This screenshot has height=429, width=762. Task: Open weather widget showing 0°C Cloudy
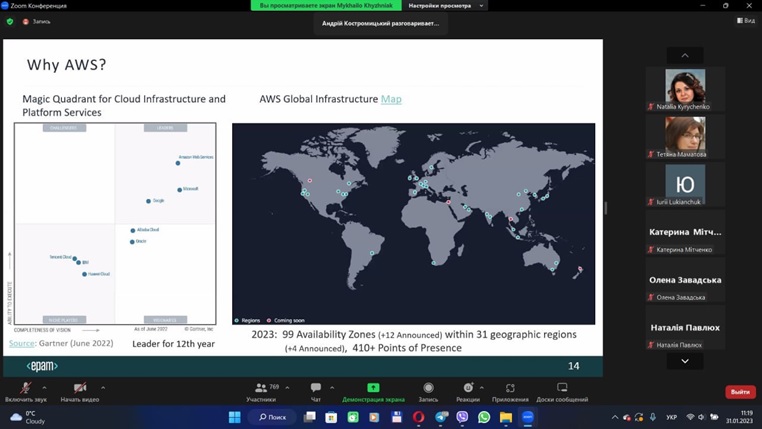[28, 417]
